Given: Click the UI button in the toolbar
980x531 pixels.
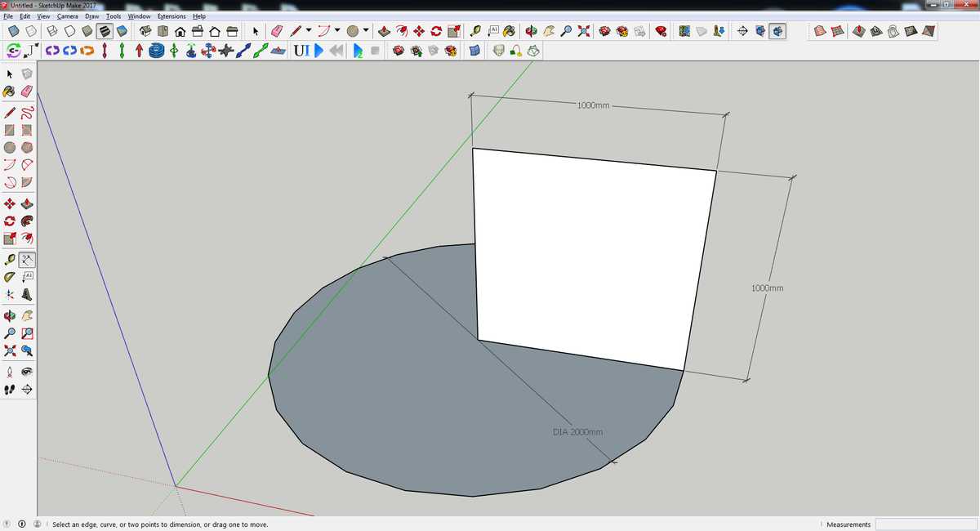Looking at the screenshot, I should coord(301,51).
